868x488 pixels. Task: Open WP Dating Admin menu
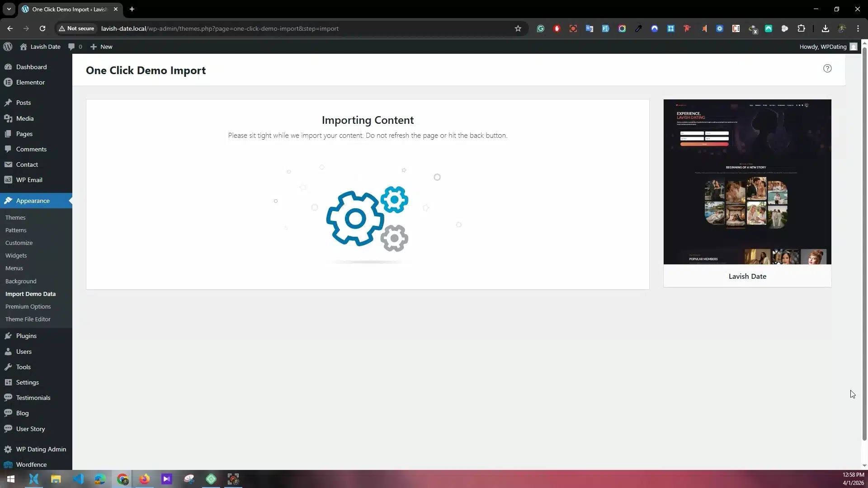pyautogui.click(x=41, y=449)
